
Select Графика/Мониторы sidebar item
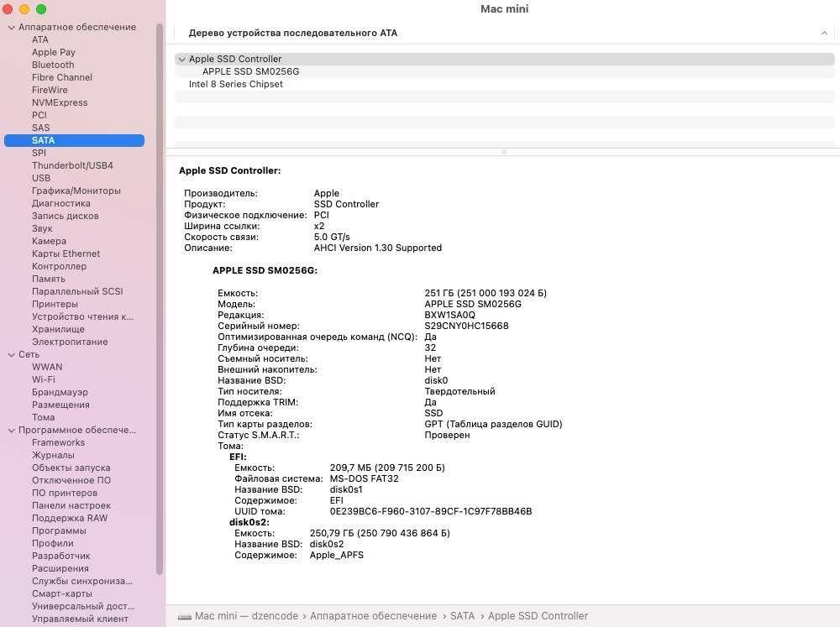(76, 191)
